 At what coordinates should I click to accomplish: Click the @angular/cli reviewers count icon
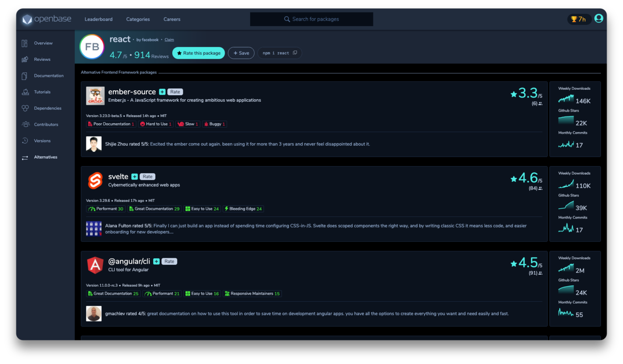tap(540, 273)
